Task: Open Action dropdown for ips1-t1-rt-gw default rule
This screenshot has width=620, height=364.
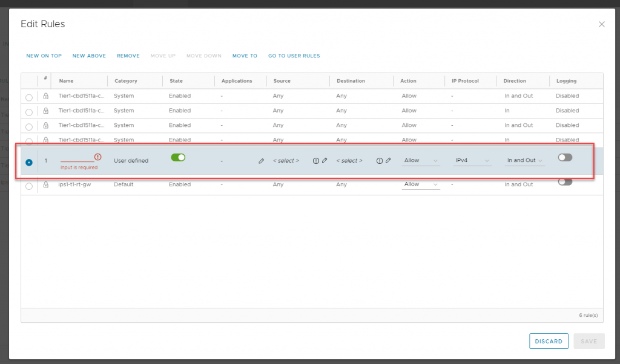Action: point(421,184)
